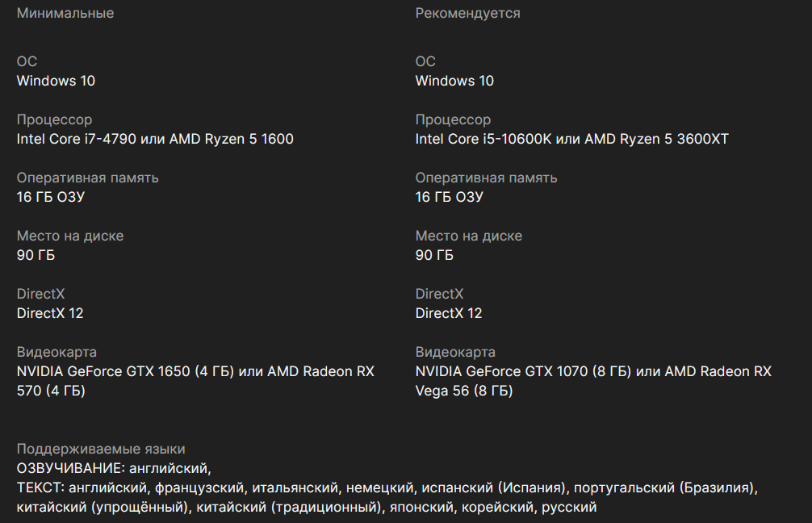Click Vega 56 (8 ГБ) text line

click(x=464, y=391)
